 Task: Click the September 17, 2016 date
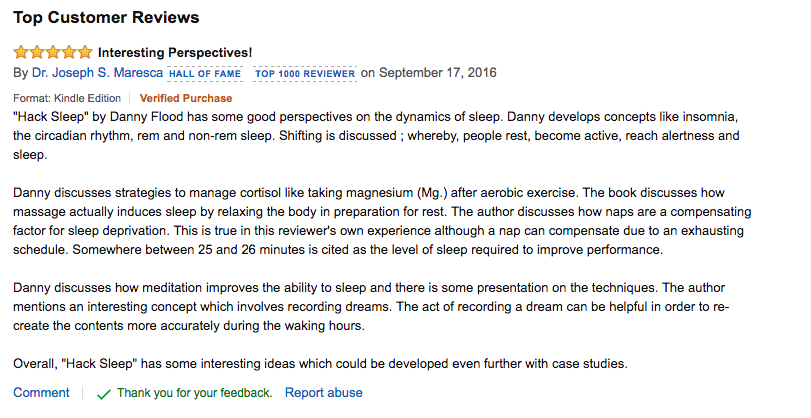pyautogui.click(x=438, y=72)
